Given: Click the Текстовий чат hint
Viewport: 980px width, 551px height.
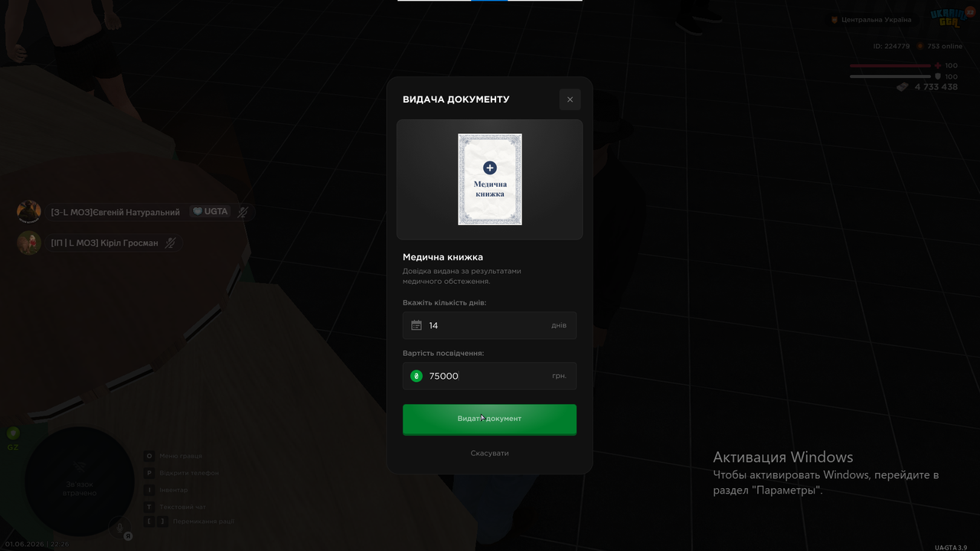Looking at the screenshot, I should coord(182,507).
